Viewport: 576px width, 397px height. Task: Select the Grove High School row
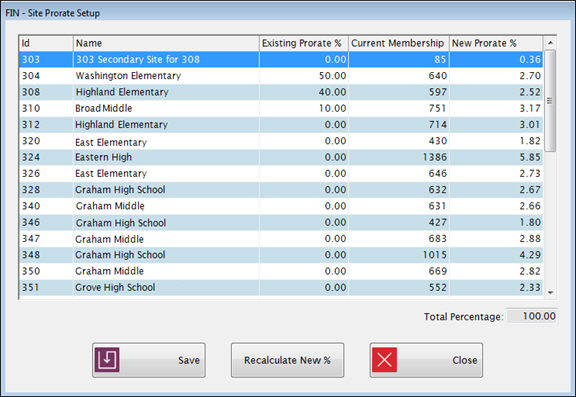tap(281, 288)
